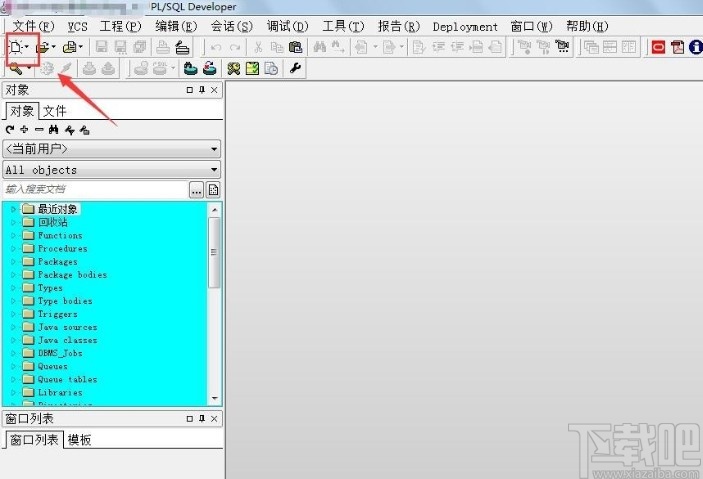
Task: Open the 会话(S) menu
Action: [x=232, y=26]
